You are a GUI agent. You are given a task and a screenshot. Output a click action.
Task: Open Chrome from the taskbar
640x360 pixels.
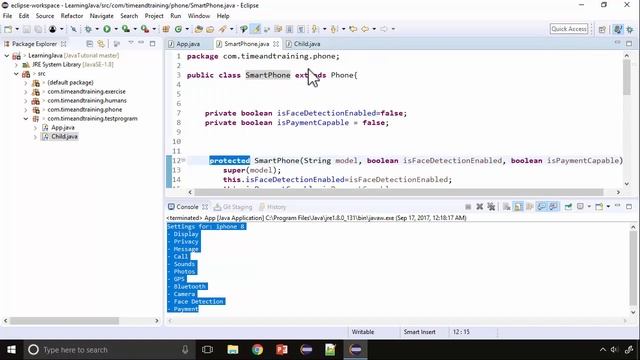click(x=257, y=350)
